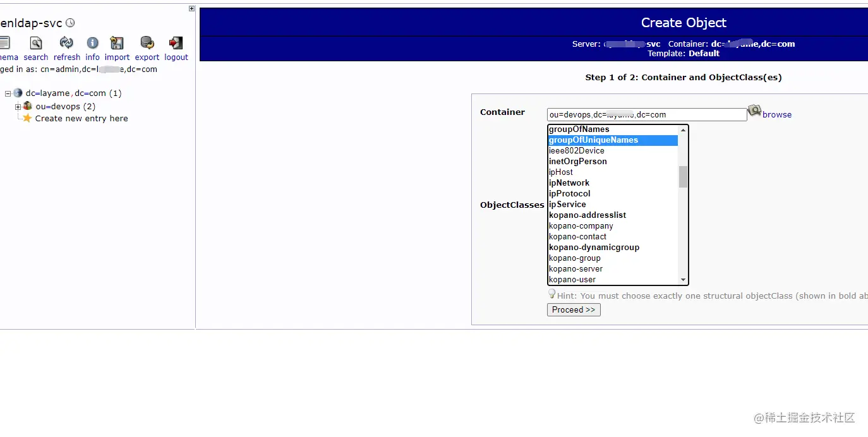Click objectClass list scroll-up arrow

click(x=683, y=129)
